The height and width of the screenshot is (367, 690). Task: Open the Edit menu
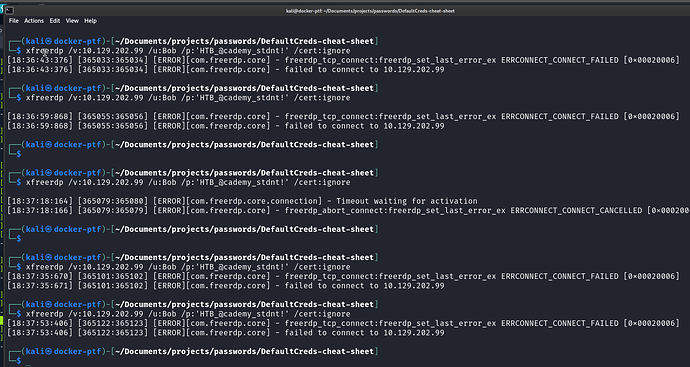coord(55,21)
